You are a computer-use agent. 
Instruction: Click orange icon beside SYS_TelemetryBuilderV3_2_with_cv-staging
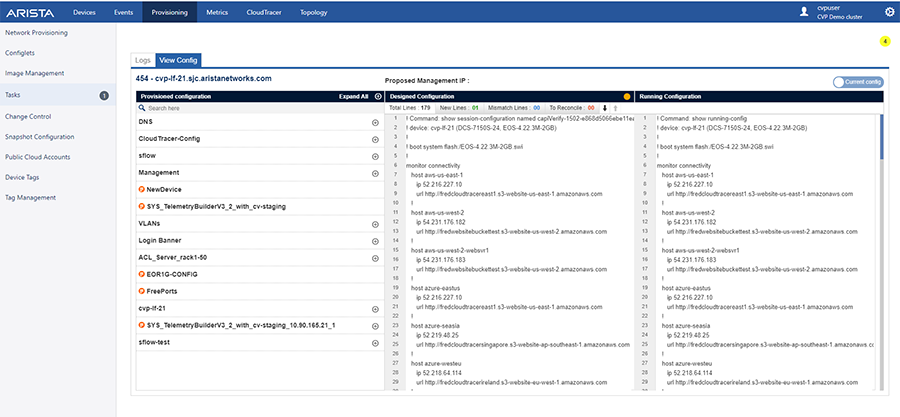141,206
